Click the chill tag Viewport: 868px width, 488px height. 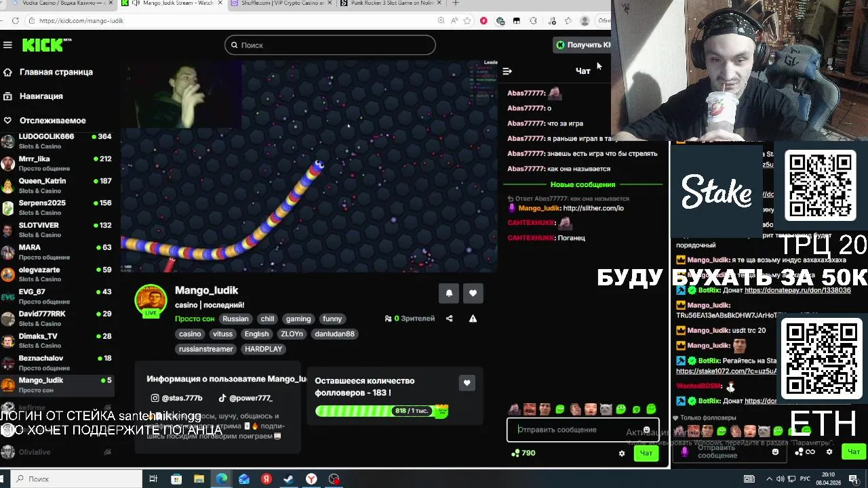click(x=267, y=319)
